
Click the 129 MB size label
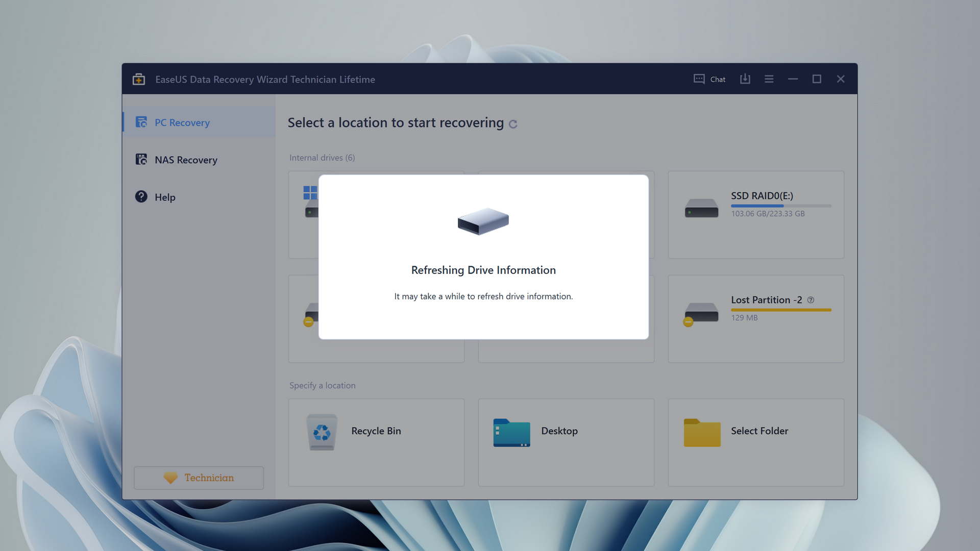point(744,318)
